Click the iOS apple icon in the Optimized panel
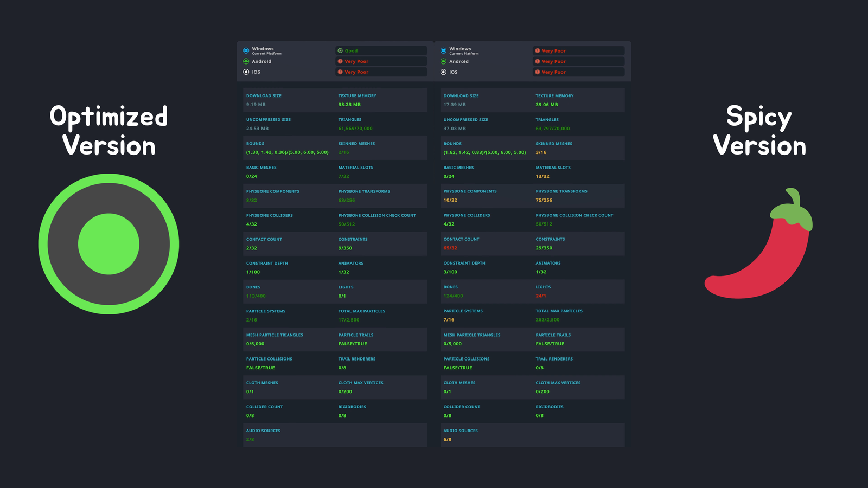The width and height of the screenshot is (868, 488). click(x=246, y=72)
